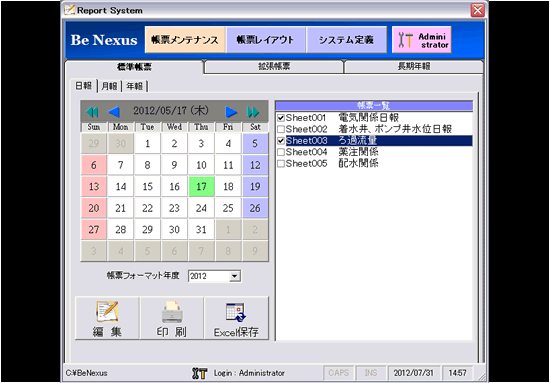Open the 帳票メンテナンス menu
The image size is (550, 383).
[x=185, y=40]
